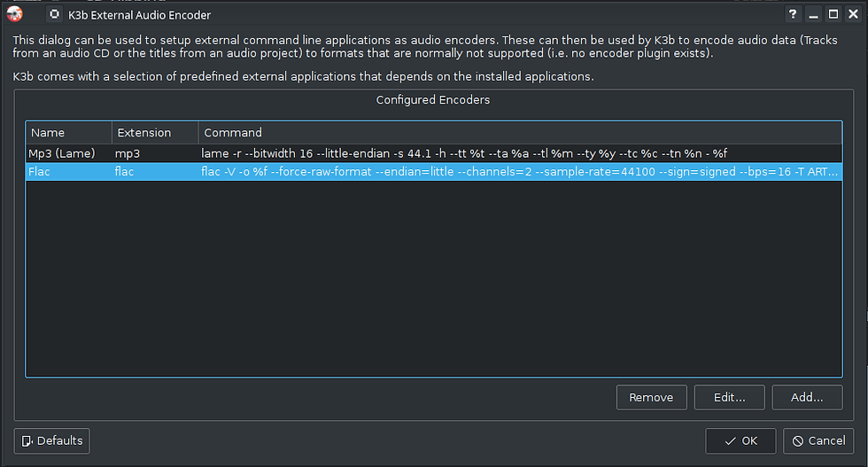
Task: Minimize the External Audio Encoder dialog
Action: (x=813, y=14)
